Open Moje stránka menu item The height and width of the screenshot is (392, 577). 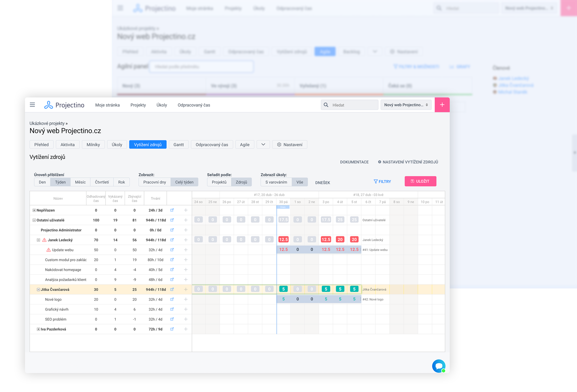click(x=107, y=105)
